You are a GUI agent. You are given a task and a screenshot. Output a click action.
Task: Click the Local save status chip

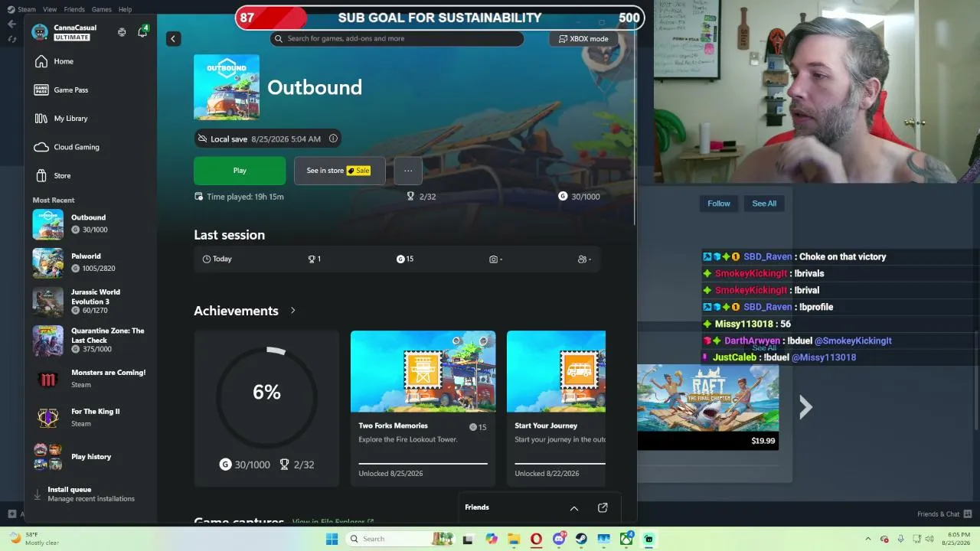[267, 139]
